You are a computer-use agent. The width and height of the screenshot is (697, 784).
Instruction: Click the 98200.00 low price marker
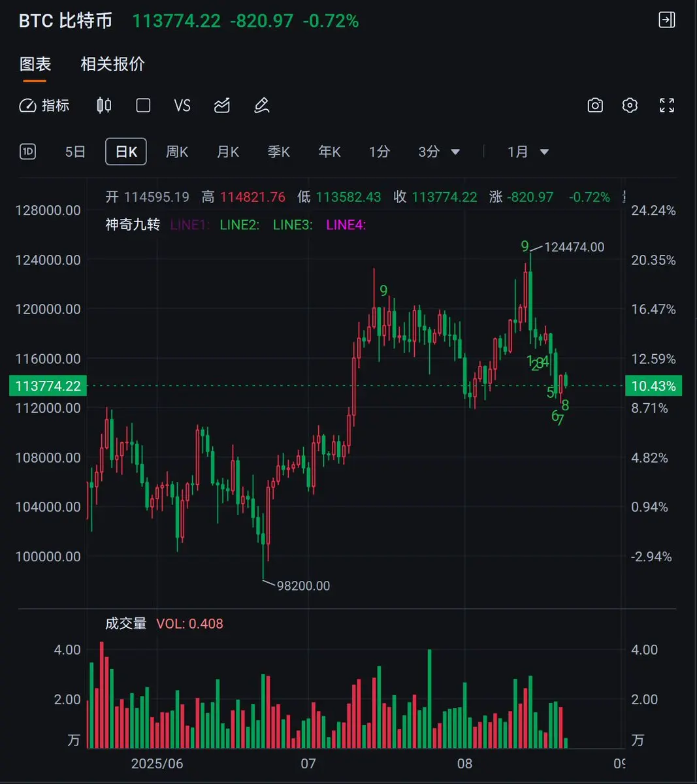pos(304,586)
